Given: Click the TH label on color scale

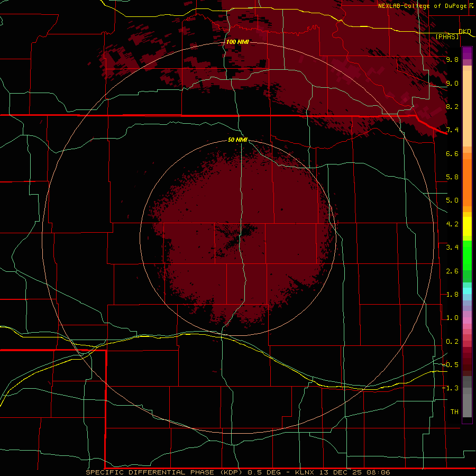Looking at the screenshot, I should tap(454, 412).
